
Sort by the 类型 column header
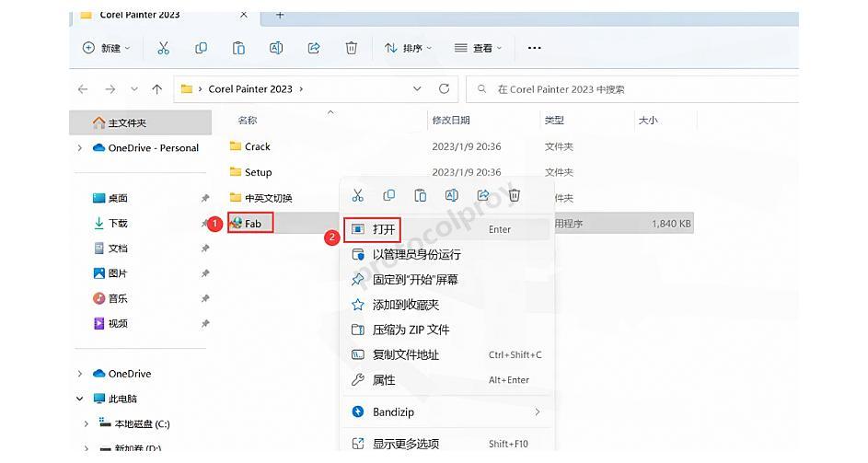tap(554, 121)
